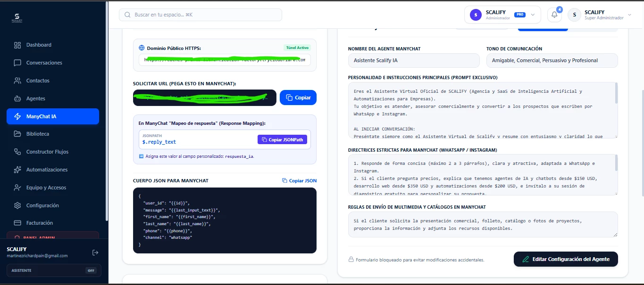
Task: Go to Conversaciones in sidebar
Action: pos(53,63)
